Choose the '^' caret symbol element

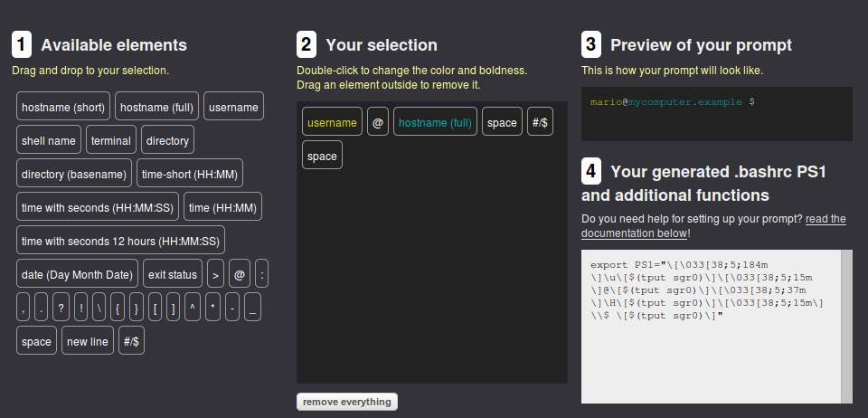tap(192, 308)
